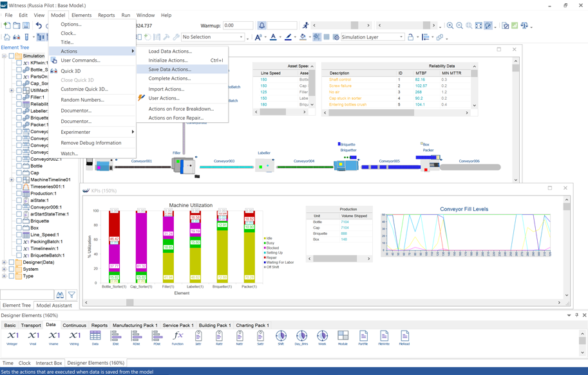
Task: Click the Undo arrow icon
Action: (x=39, y=26)
